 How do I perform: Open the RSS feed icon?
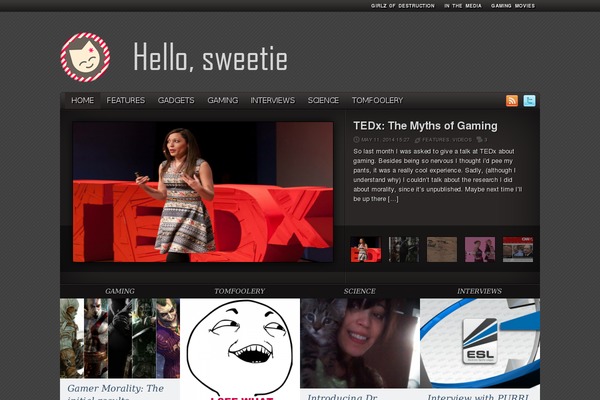pos(512,101)
